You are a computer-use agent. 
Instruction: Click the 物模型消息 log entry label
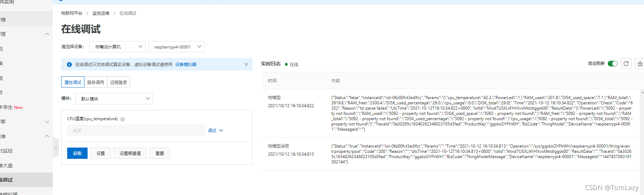click(279, 146)
